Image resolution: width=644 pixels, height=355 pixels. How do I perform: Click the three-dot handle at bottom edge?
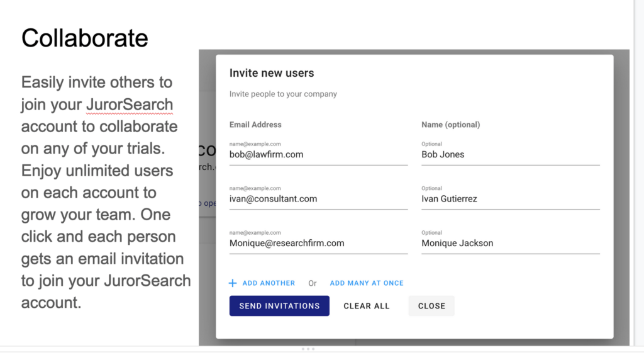point(308,349)
